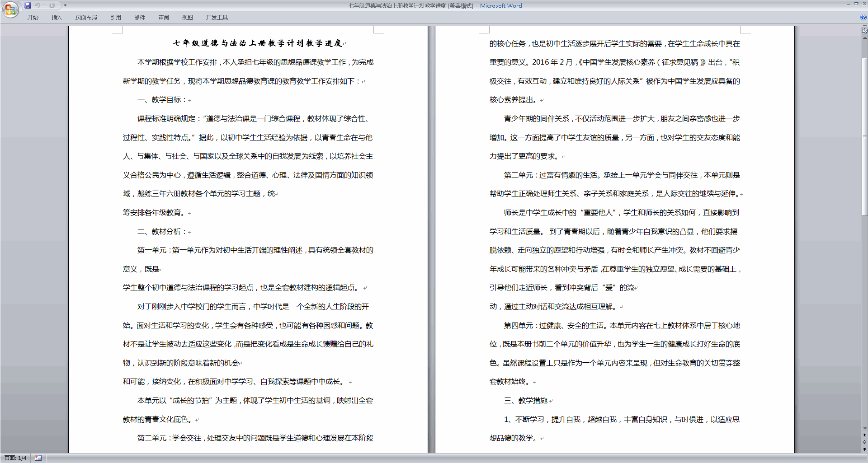The height and width of the screenshot is (463, 868).
Task: Click the line starting 本学期根据学校工作安排
Action: [255, 62]
